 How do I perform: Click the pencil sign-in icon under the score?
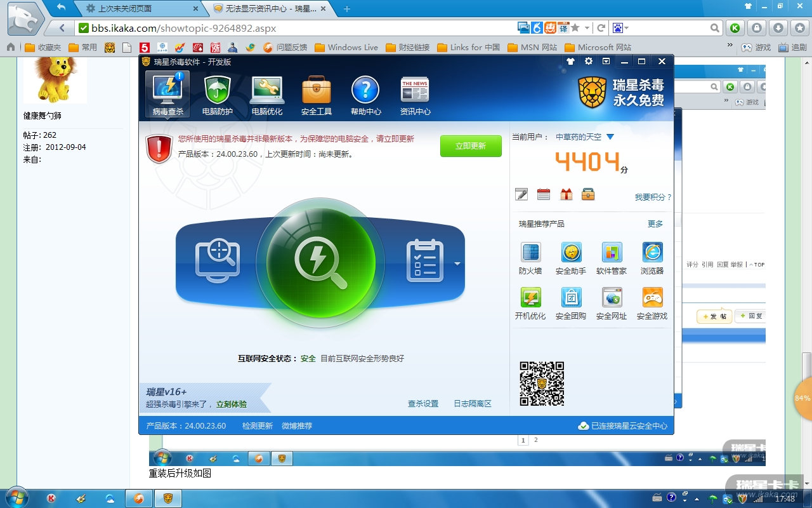point(521,194)
